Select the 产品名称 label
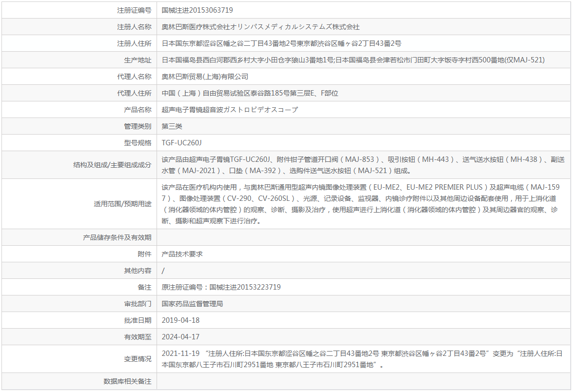The height and width of the screenshot is (392, 575). pos(138,110)
